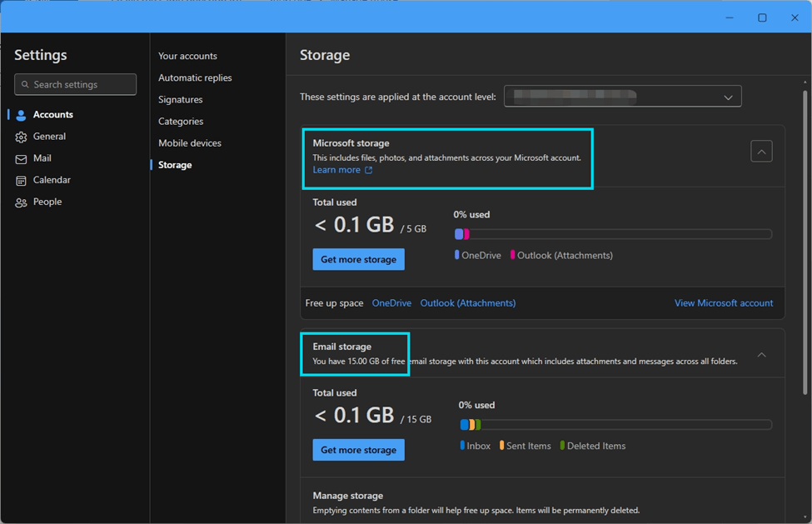
Task: Click the Inbox blue legend marker
Action: point(462,446)
